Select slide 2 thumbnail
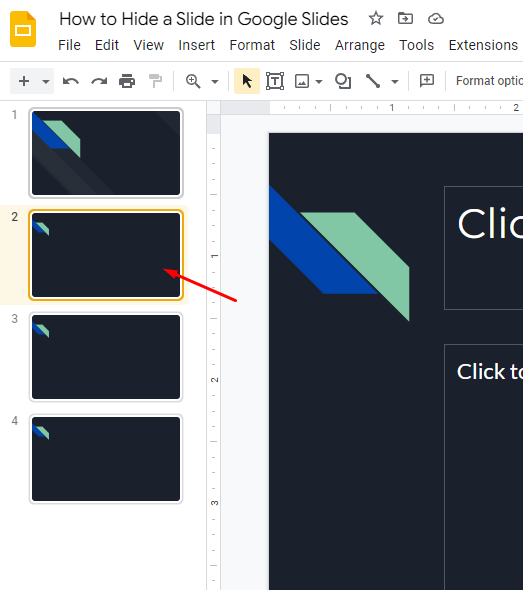523x590 pixels. 106,255
